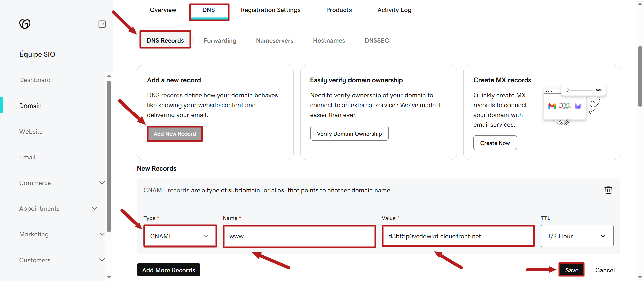Switch to the Nameservers tab
This screenshot has height=281, width=644.
coord(275,41)
